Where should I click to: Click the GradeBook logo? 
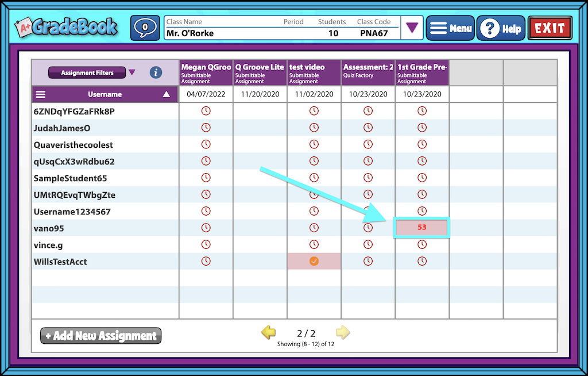pyautogui.click(x=66, y=27)
